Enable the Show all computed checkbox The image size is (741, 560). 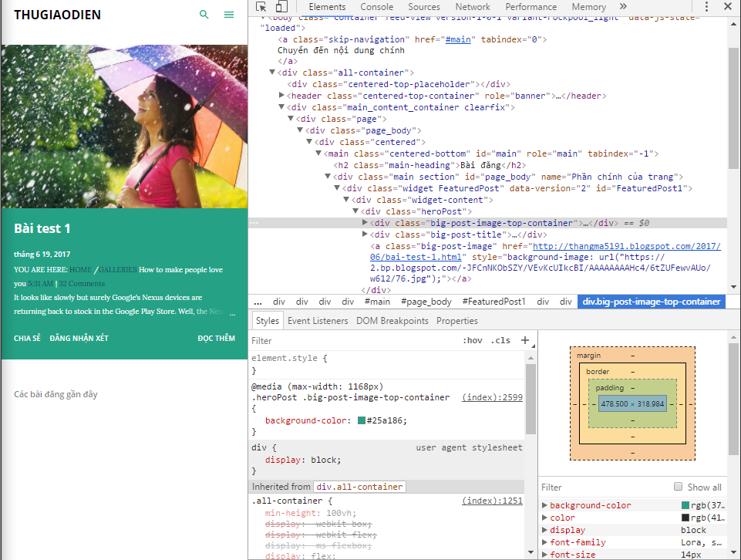coord(678,487)
